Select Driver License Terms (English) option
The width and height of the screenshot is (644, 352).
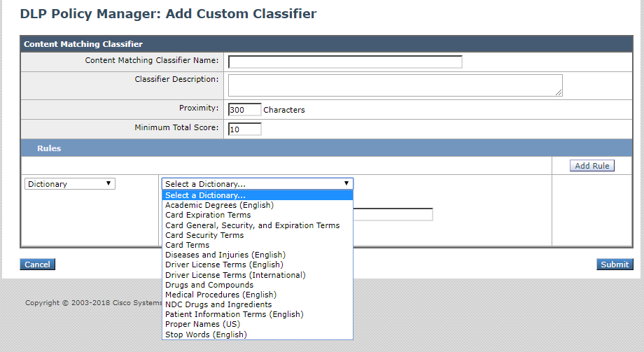258,265
